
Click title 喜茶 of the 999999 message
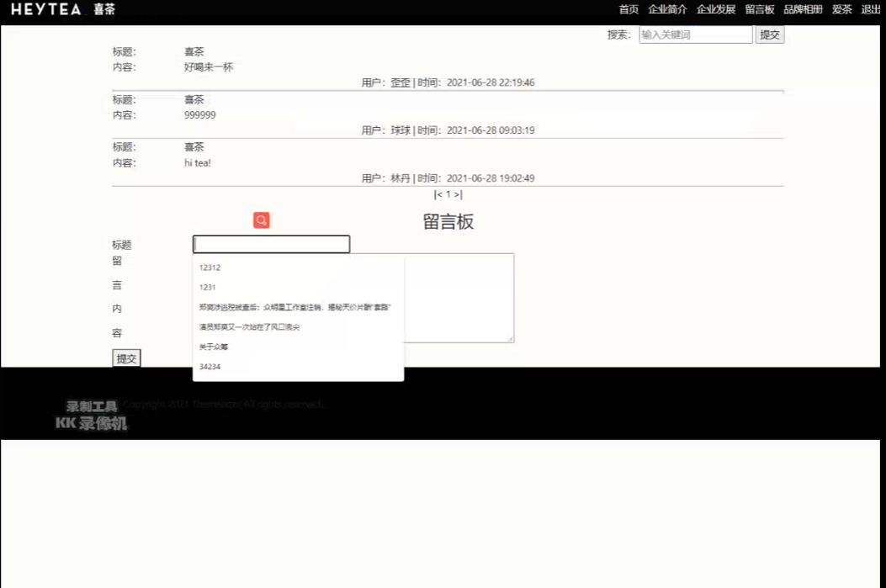point(194,99)
